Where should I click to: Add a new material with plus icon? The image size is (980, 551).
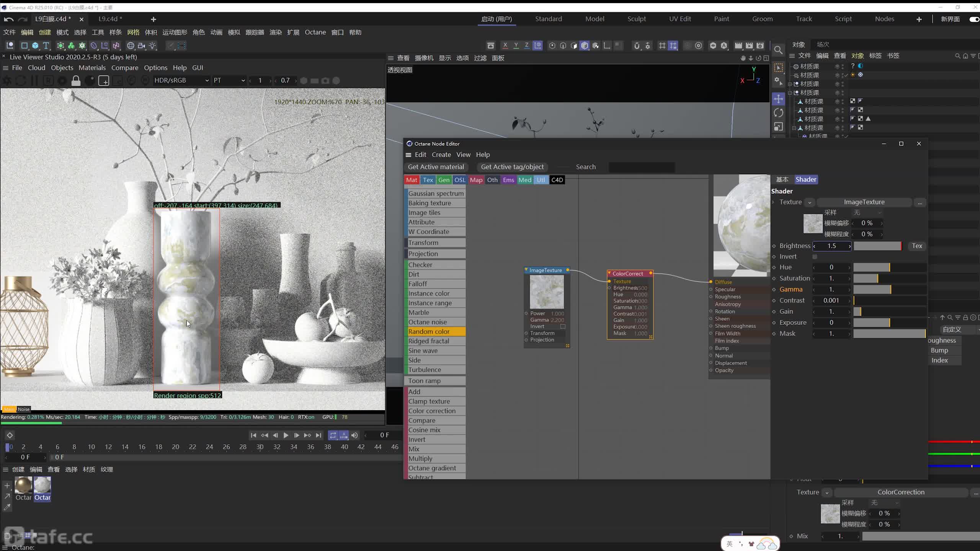point(7,486)
